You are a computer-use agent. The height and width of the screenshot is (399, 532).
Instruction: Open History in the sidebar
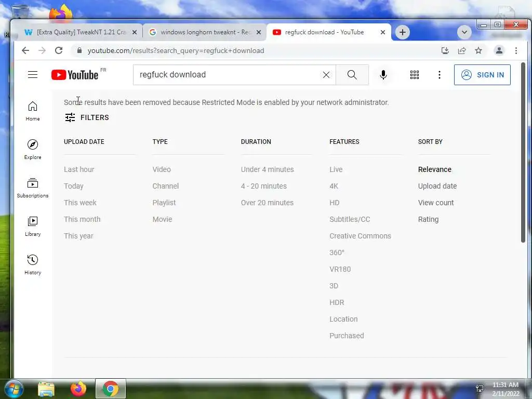[x=33, y=265]
